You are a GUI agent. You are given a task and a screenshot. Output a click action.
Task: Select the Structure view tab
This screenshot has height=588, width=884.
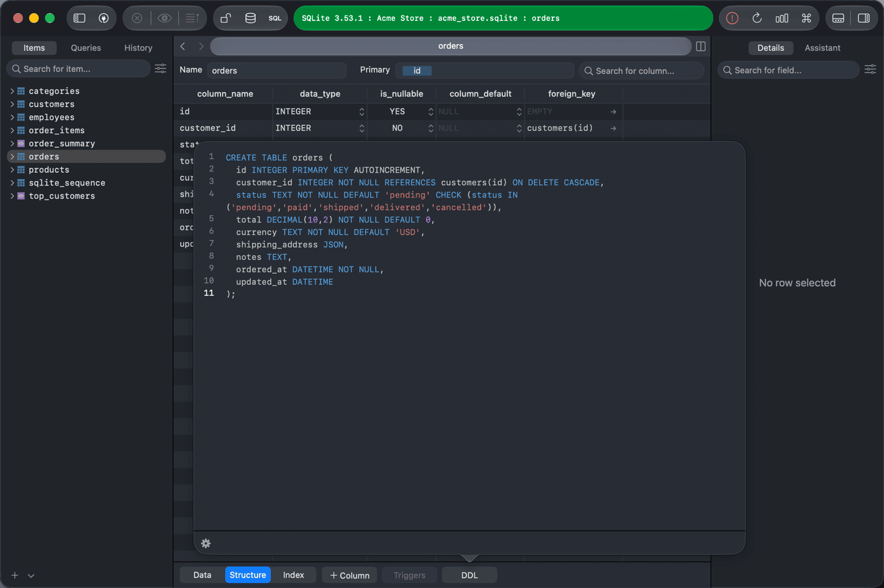[248, 575]
